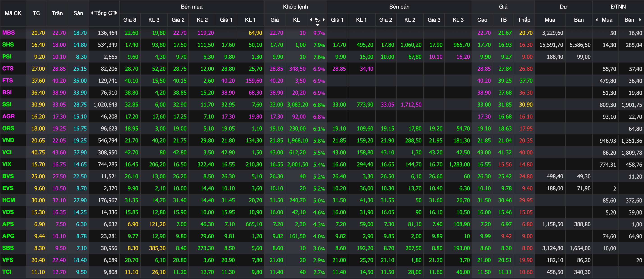The height and width of the screenshot is (279, 644).
Task: Open SBS stock symbol
Action: click(8, 248)
